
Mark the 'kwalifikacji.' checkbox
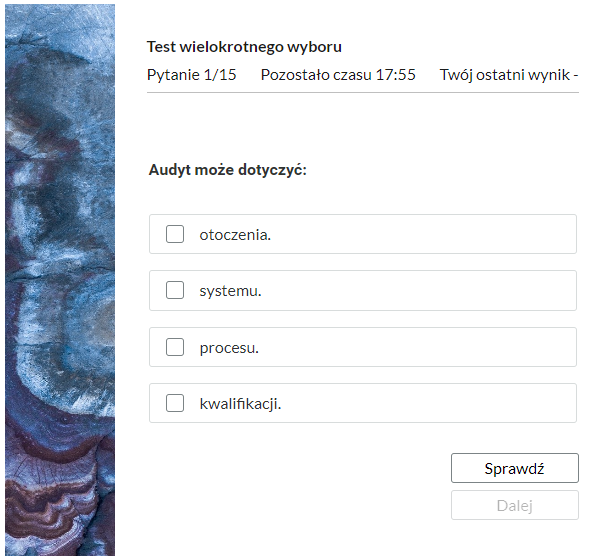pyautogui.click(x=175, y=403)
